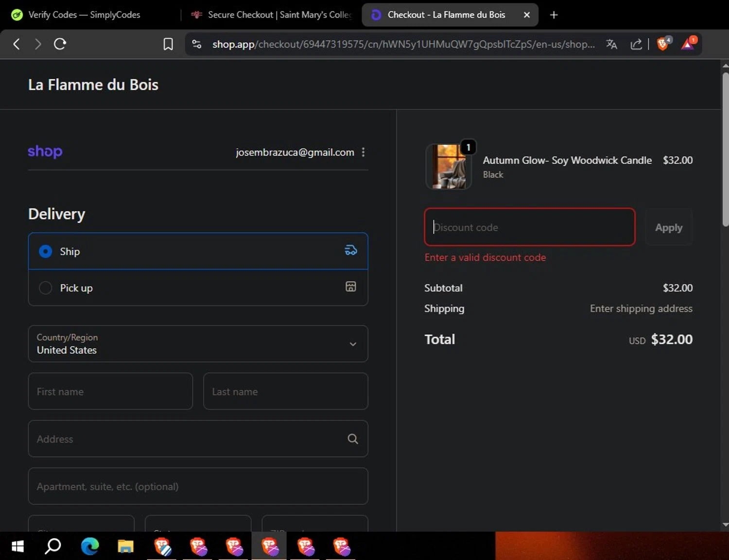729x560 pixels.
Task: Click the browser reload icon
Action: coord(60,44)
